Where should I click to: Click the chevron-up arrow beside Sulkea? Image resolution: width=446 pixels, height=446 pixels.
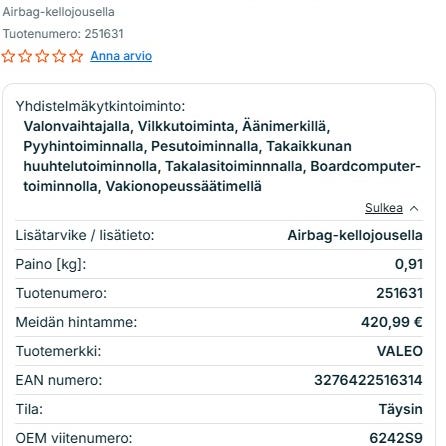tap(414, 208)
